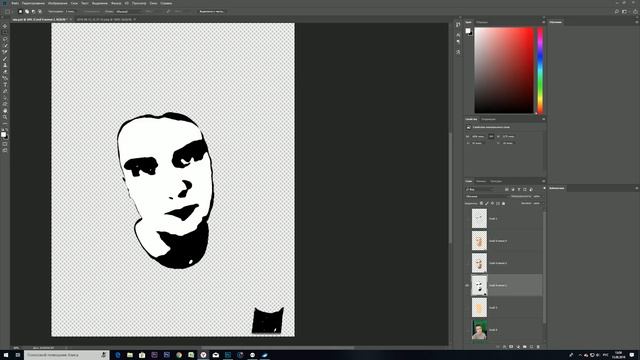Select the Zoom tool
This screenshot has height=360, width=640.
tap(5, 117)
